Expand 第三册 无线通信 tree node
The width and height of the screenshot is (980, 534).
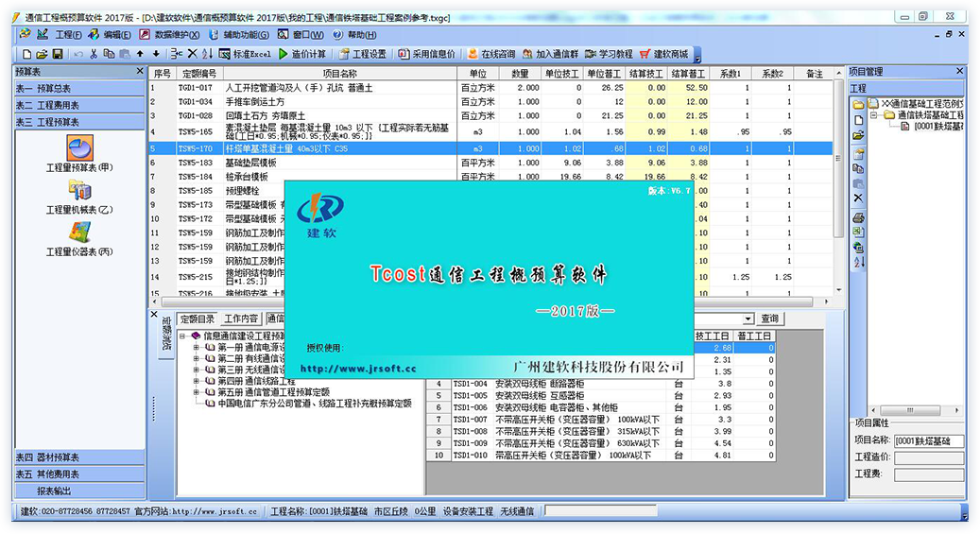coord(196,370)
